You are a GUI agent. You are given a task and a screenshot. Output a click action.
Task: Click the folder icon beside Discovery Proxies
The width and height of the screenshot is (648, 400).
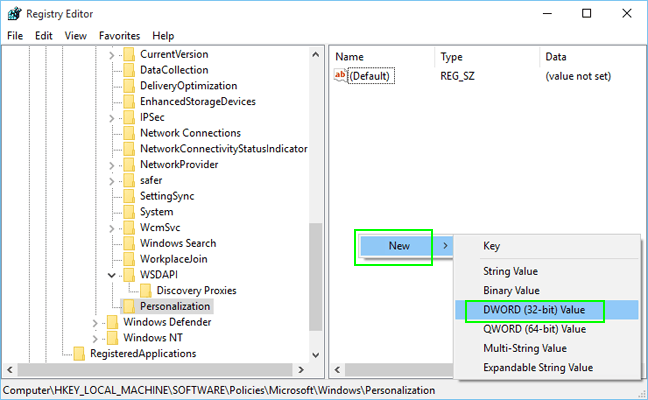coord(145,290)
